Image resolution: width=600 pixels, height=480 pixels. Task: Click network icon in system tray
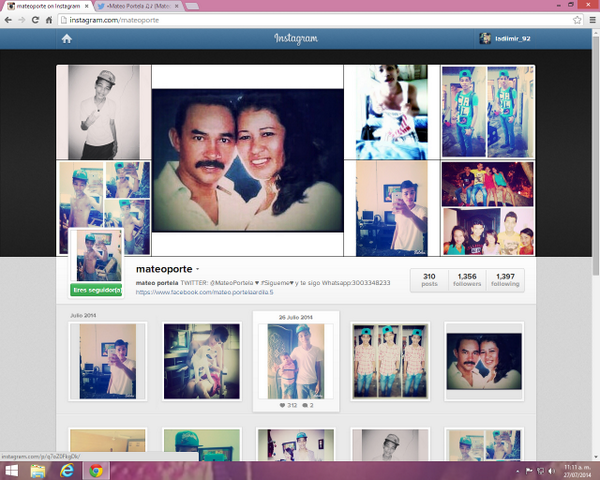540,471
